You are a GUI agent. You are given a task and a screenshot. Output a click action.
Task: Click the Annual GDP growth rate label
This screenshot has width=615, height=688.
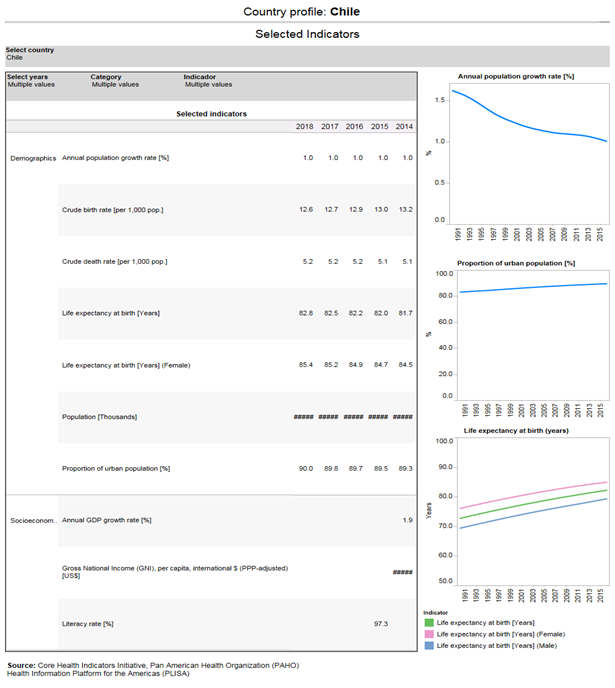tap(106, 520)
